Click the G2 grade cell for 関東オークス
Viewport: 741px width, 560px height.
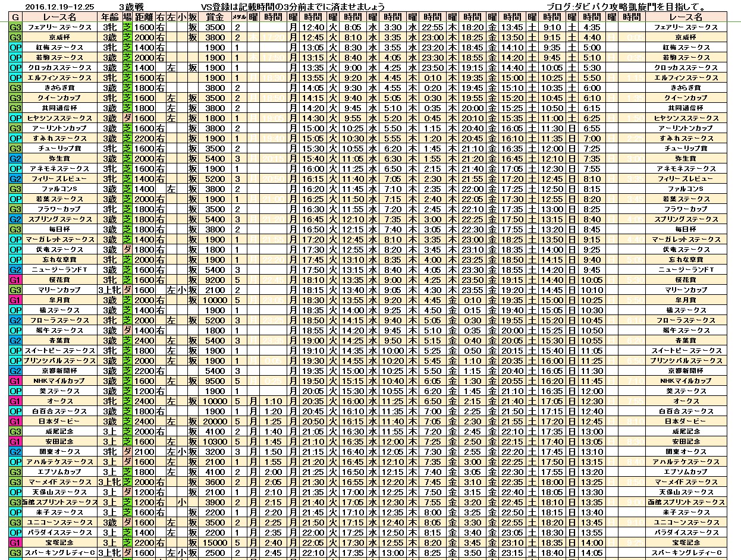(15, 452)
